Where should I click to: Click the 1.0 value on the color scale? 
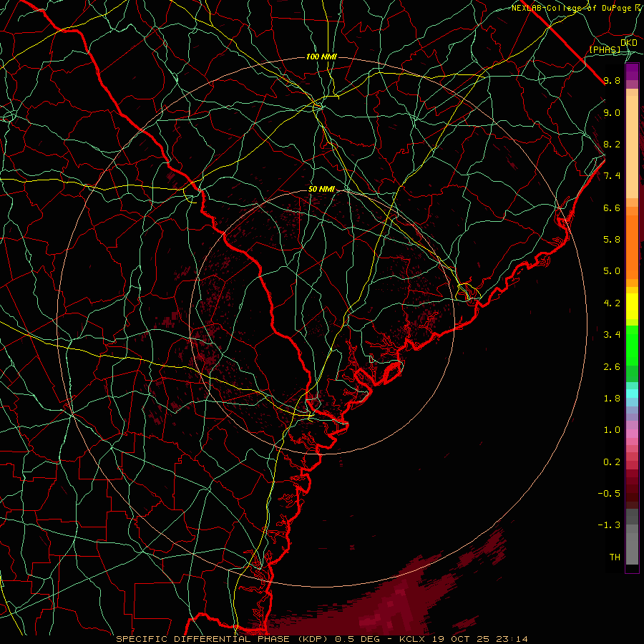pyautogui.click(x=612, y=430)
